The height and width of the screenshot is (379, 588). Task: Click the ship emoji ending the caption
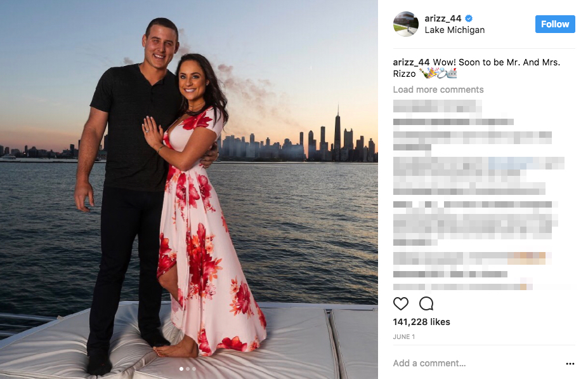point(452,73)
